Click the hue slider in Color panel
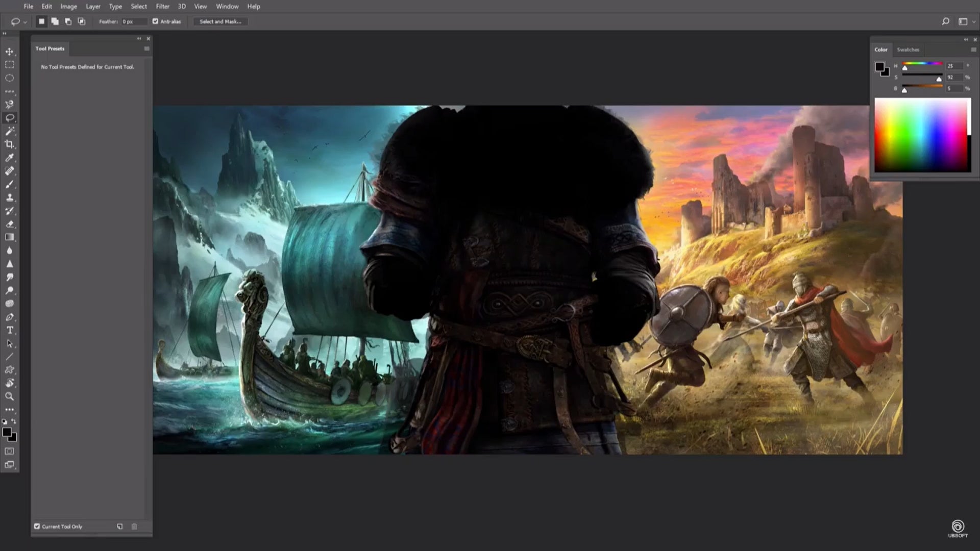This screenshot has width=980, height=551. [x=922, y=64]
